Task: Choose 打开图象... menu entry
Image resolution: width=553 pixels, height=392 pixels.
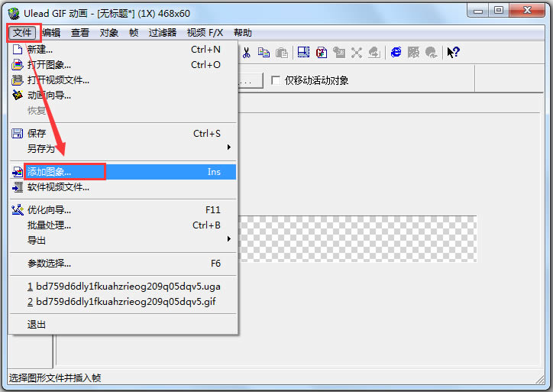Action: pos(123,65)
